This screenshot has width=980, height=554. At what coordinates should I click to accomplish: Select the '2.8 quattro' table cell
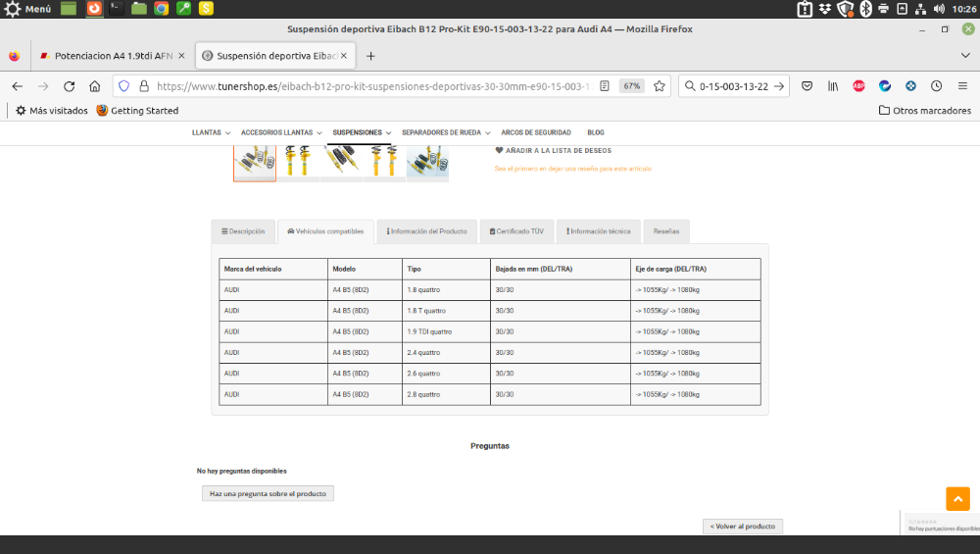446,394
